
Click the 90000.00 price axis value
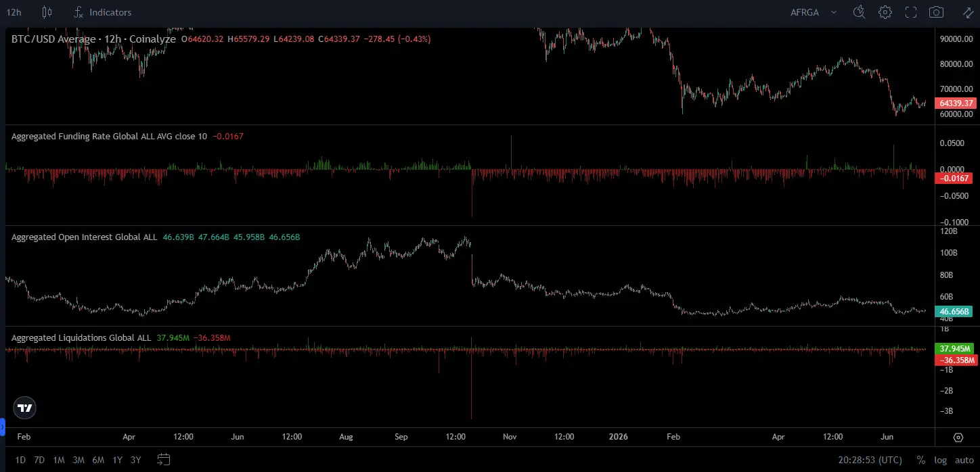[956, 39]
